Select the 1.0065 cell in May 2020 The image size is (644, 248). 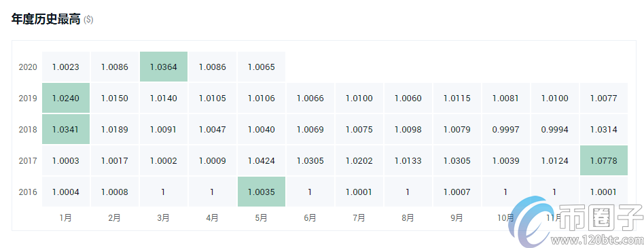(x=262, y=67)
